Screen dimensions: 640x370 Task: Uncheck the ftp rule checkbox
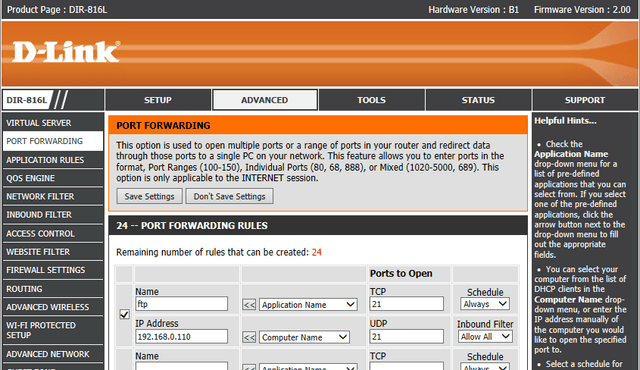(x=124, y=315)
